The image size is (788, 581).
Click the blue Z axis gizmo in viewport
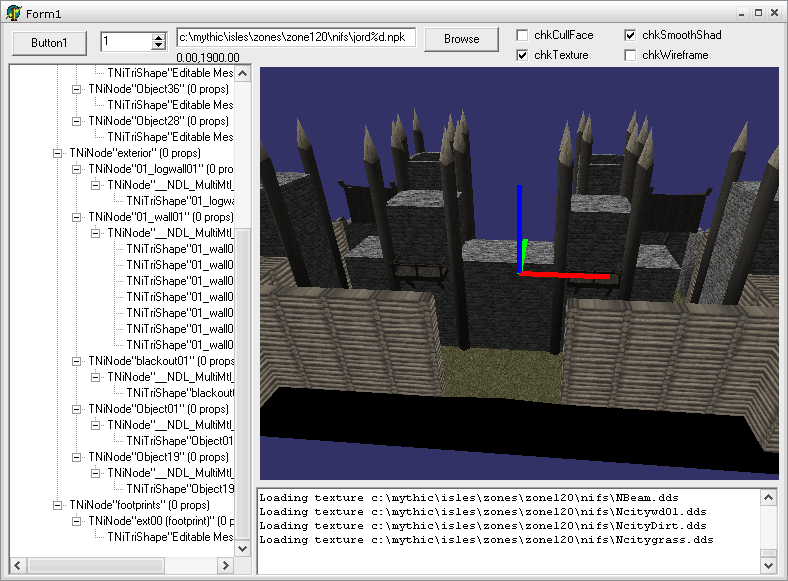[519, 229]
